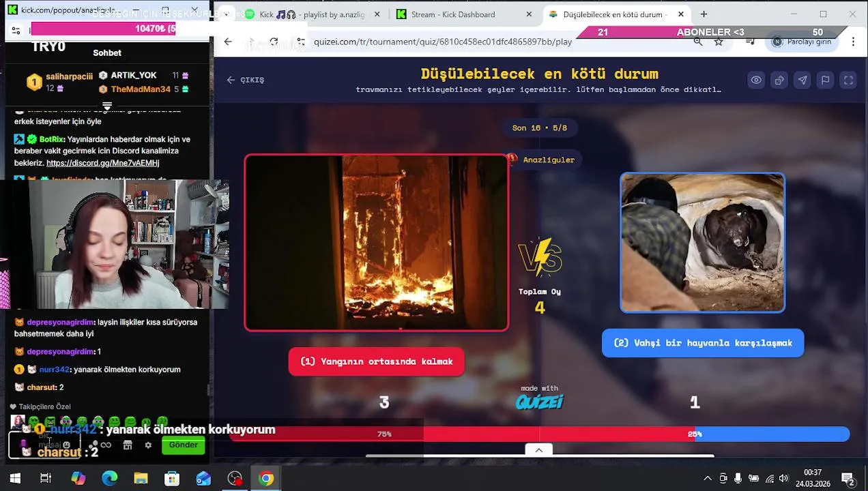Viewport: 868px width, 491px height.
Task: Choose option (2) Vahşi bir hayvanla karşılaşmak
Action: [x=703, y=343]
